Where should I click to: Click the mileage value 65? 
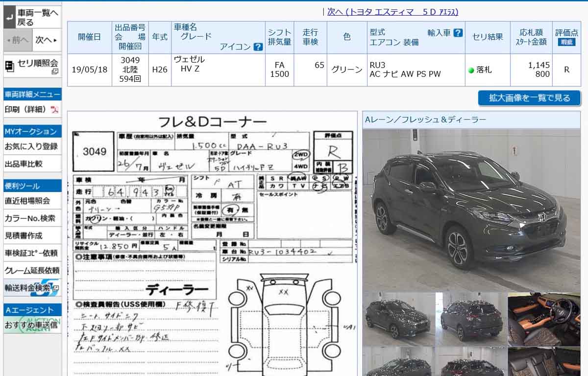coord(319,65)
